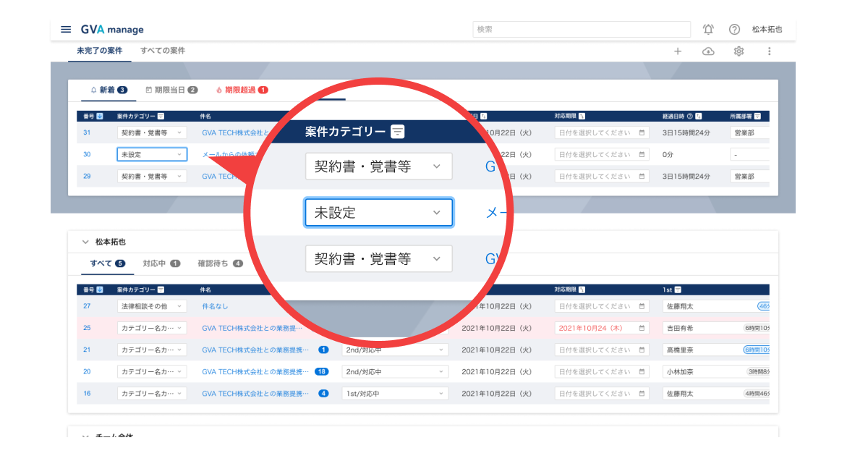Image resolution: width=868 pixels, height=456 pixels.
Task: Click the calendar icon in row 27's 対応期限 field
Action: 643,305
